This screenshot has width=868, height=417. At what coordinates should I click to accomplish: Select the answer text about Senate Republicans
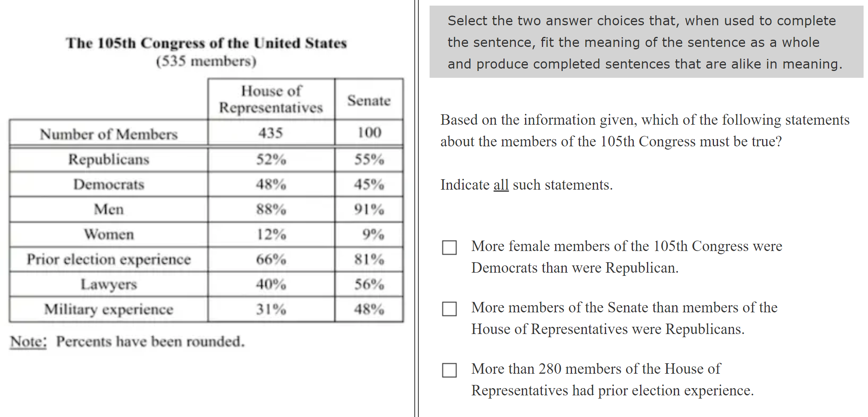click(624, 318)
